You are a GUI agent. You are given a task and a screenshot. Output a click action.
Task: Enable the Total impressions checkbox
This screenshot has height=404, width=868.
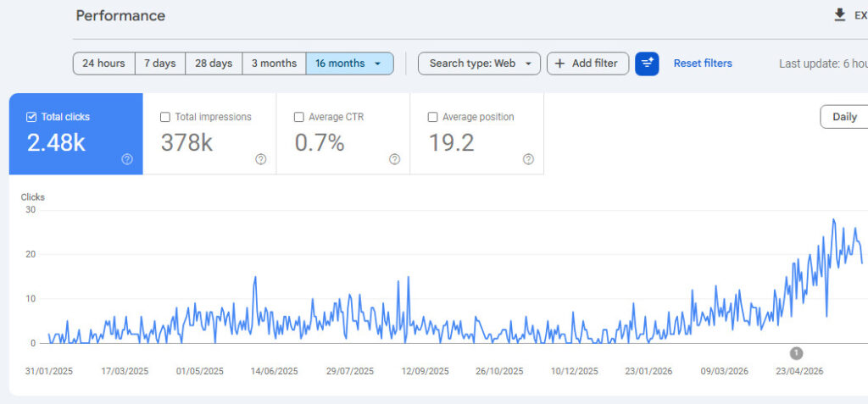[165, 117]
